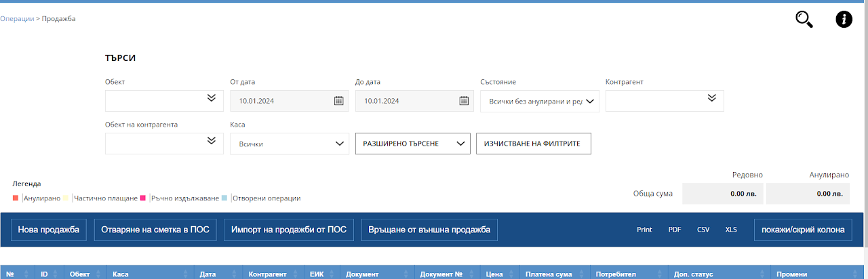Open the info icon at top right

844,20
